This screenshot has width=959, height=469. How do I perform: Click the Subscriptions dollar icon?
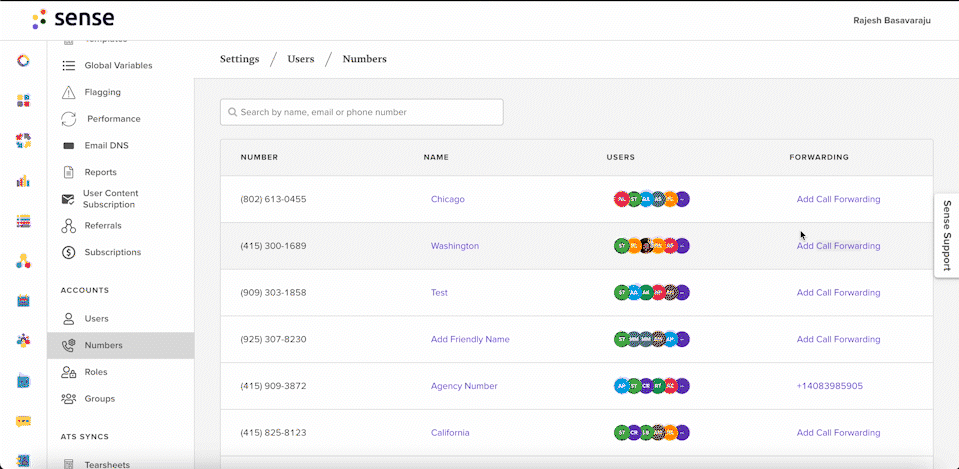[68, 252]
